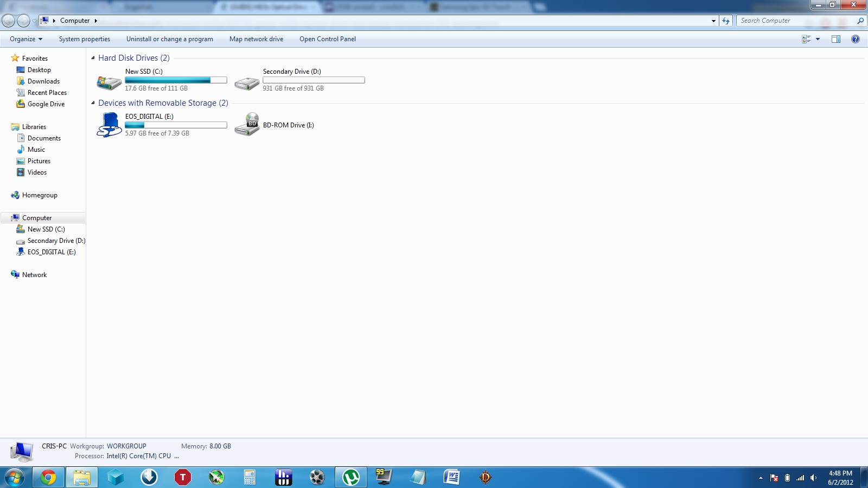Open Microsoft Word from taskbar
This screenshot has width=868, height=488.
451,478
